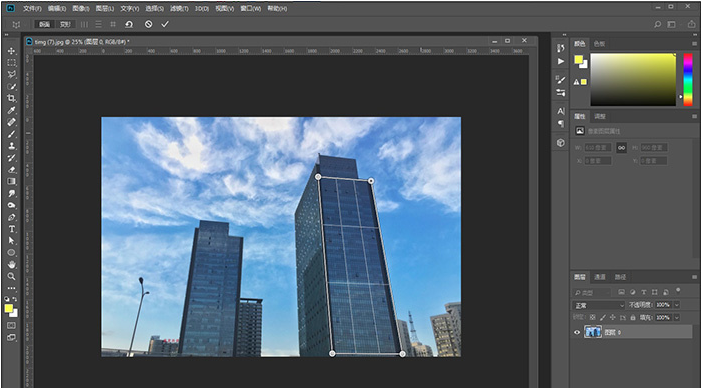Select the Rectangular Marquee tool

[x=12, y=63]
